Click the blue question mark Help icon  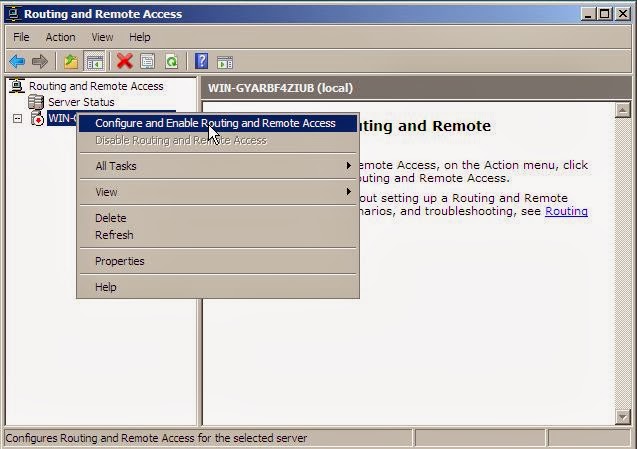pyautogui.click(x=202, y=61)
